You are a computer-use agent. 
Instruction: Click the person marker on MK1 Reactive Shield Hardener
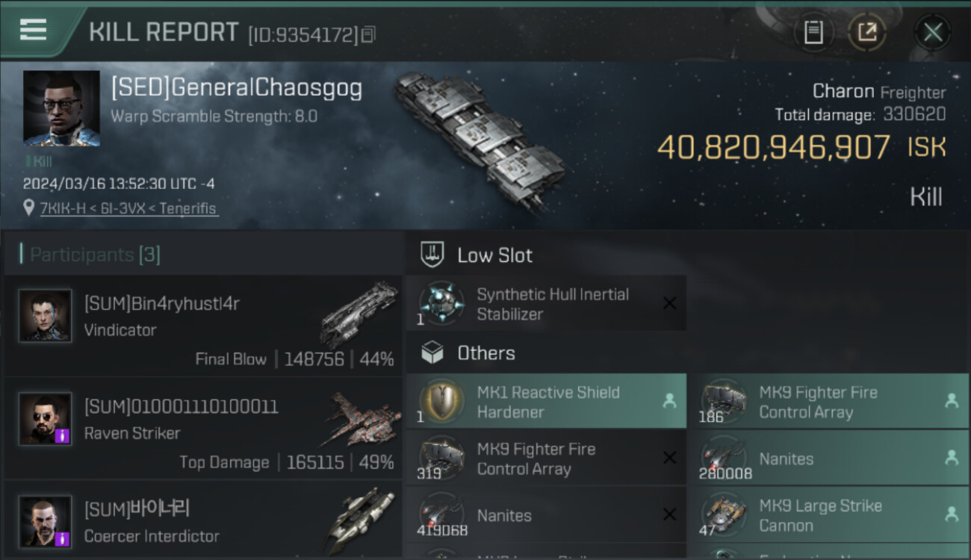point(669,402)
